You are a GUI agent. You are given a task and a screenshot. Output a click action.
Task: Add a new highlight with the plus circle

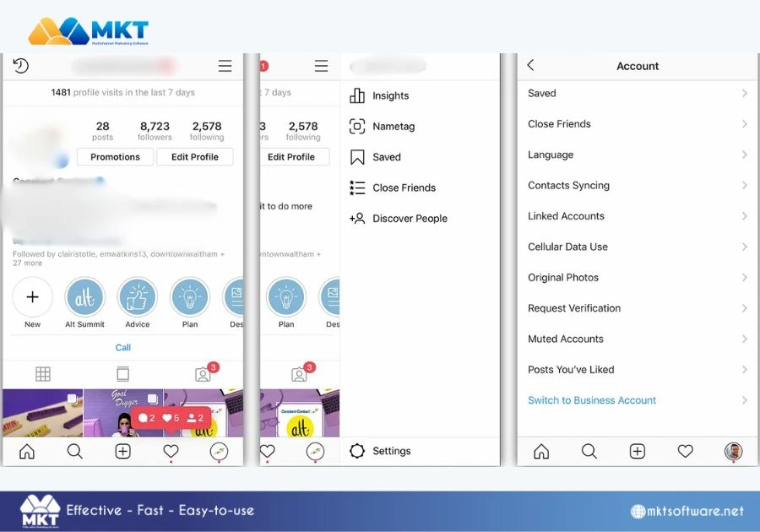click(32, 297)
